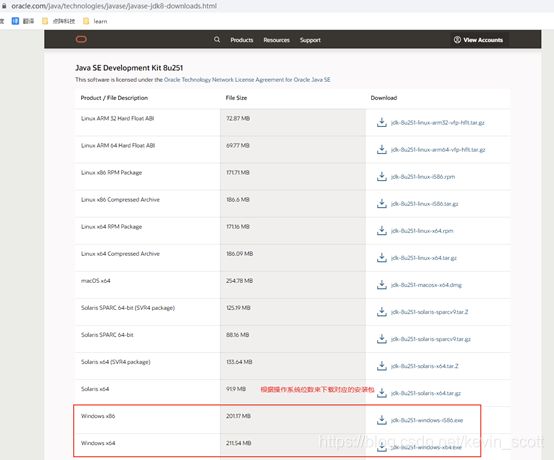This screenshot has width=554, height=460.
Task: Select Solaris SPARC 64-bit (SVR4 package) label
Action: [x=128, y=308]
